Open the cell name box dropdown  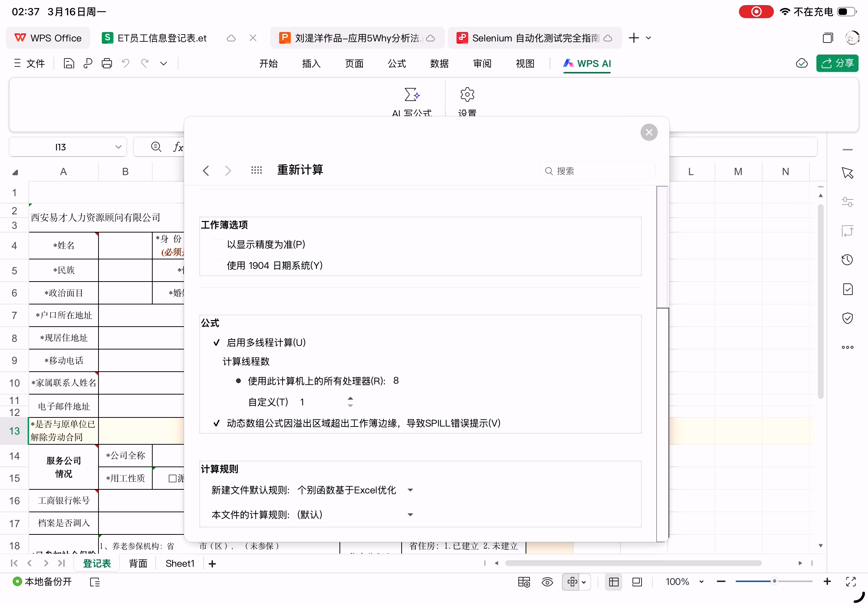tap(118, 147)
